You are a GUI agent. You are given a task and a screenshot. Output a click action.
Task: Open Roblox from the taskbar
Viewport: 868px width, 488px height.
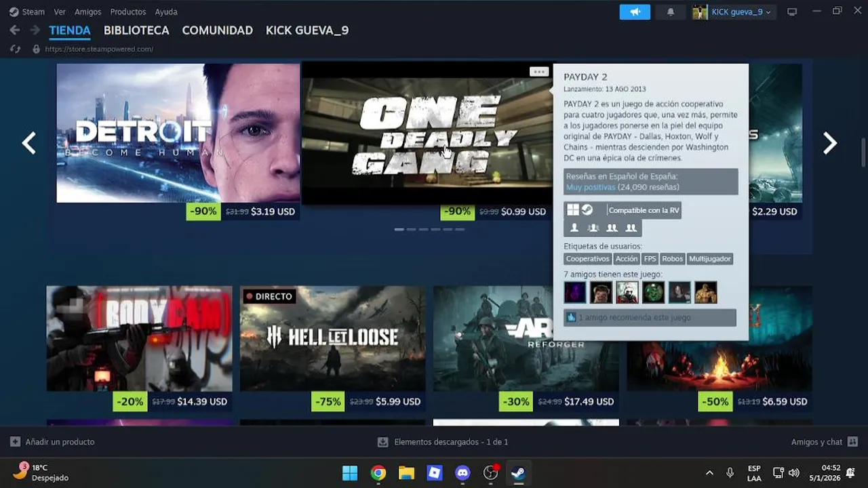(x=435, y=472)
